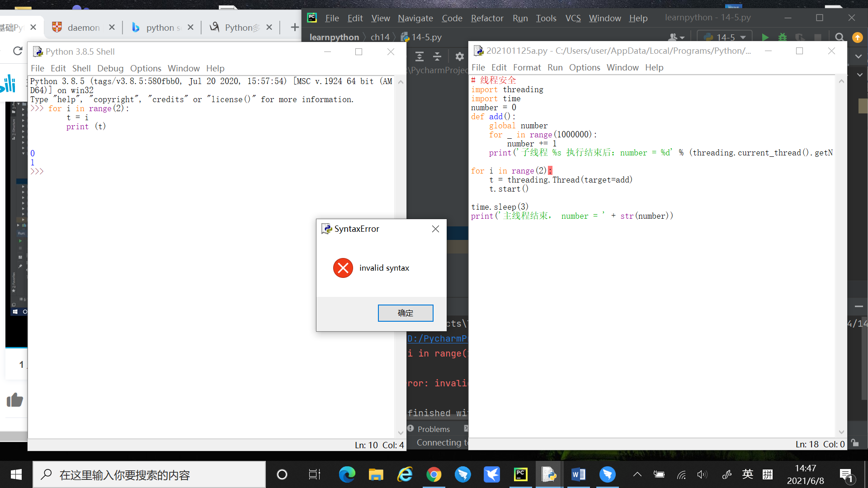Open VCS menu in PyCharm
The image size is (868, 488).
573,18
